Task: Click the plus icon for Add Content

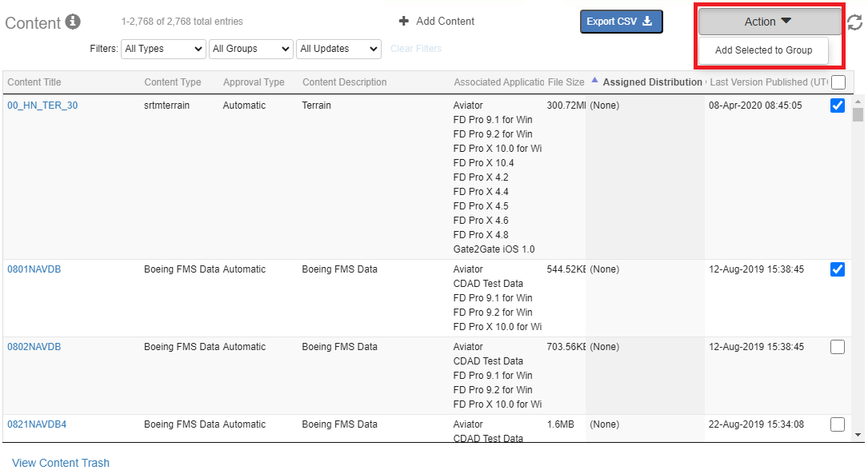Action: [x=404, y=21]
